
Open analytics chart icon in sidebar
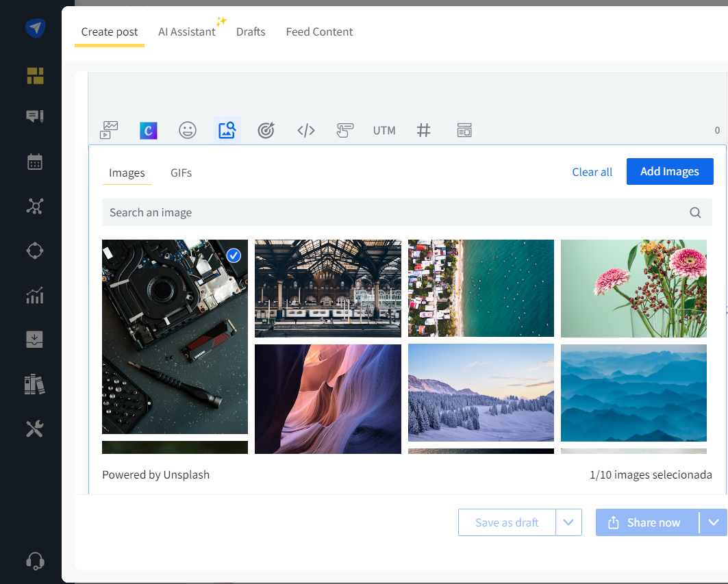pos(35,295)
